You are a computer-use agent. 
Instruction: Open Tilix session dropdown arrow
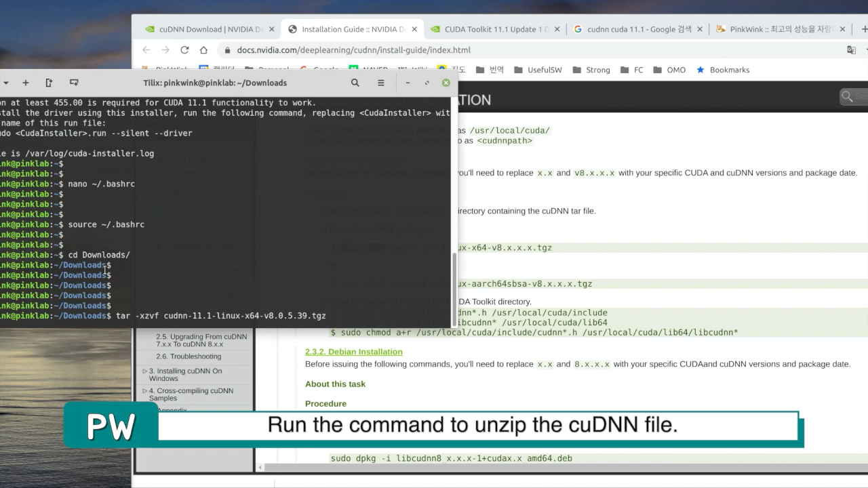5,83
